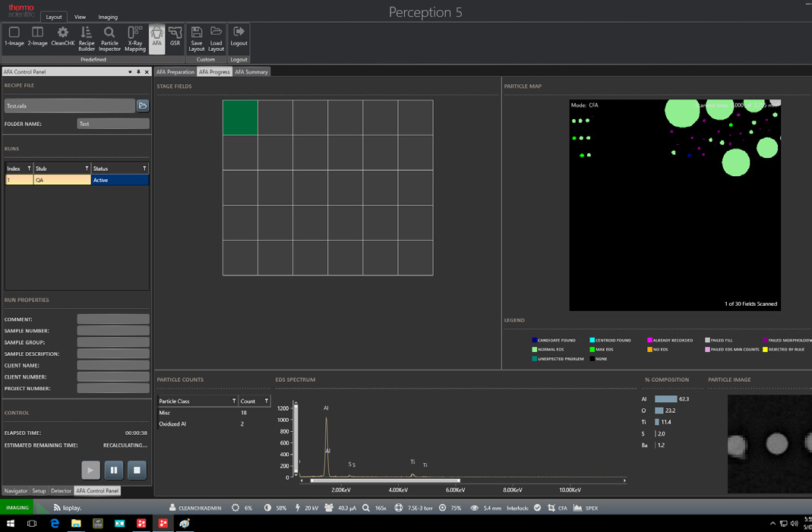Click the Logout icon
Image resolution: width=812 pixels, height=532 pixels.
pyautogui.click(x=239, y=37)
